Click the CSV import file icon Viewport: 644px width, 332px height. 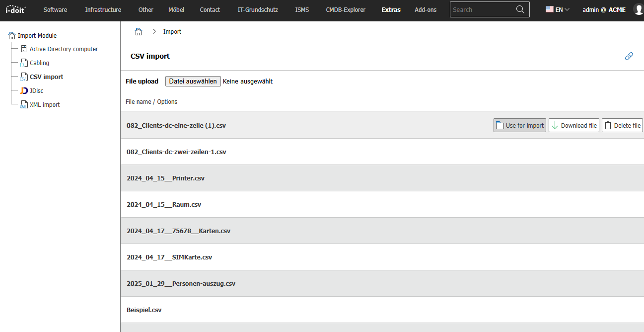coord(23,77)
